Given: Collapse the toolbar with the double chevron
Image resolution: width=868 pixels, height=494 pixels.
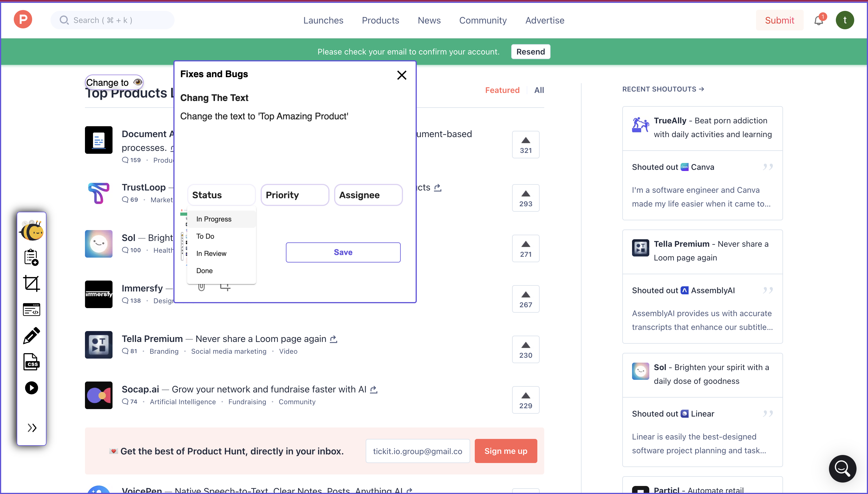Looking at the screenshot, I should click(x=32, y=428).
